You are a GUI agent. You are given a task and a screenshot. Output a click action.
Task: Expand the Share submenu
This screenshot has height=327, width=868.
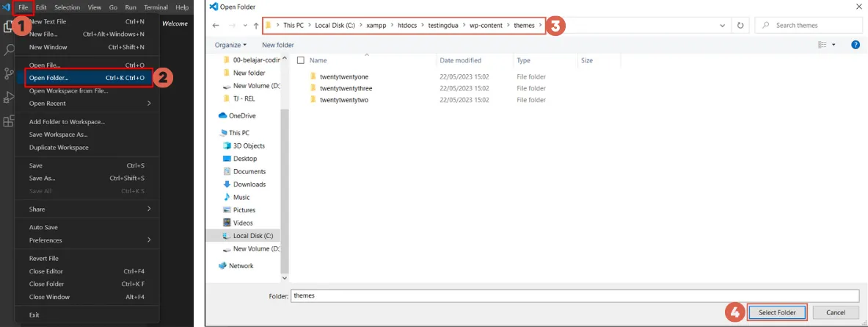pyautogui.click(x=149, y=209)
